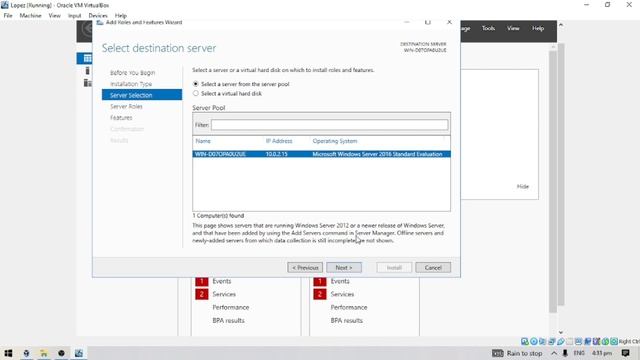Click the Add Roles wizard title bar icon

click(100, 22)
